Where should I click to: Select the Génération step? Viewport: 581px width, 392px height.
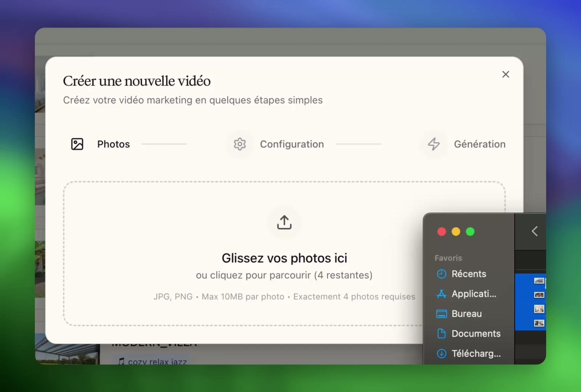click(480, 144)
